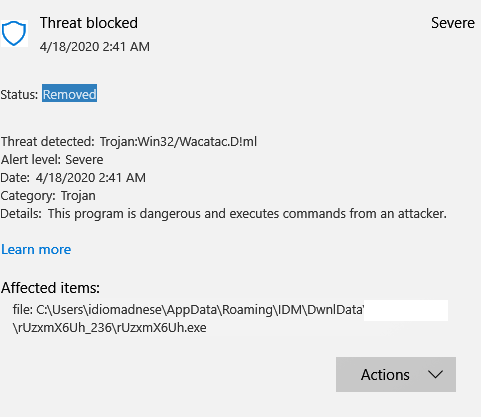Click the Threat detected label
Image resolution: width=481 pixels, height=417 pixels.
tap(48, 142)
